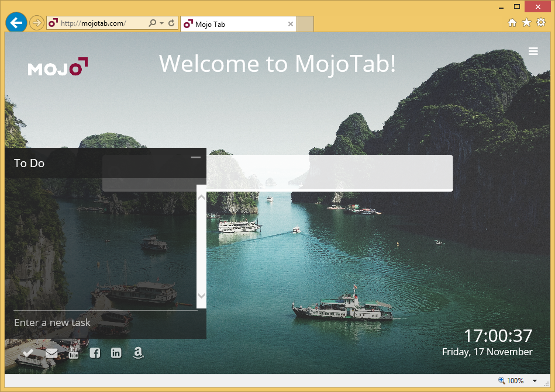Image resolution: width=555 pixels, height=392 pixels.
Task: Open the LinkedIn shortcut icon
Action: click(x=116, y=353)
